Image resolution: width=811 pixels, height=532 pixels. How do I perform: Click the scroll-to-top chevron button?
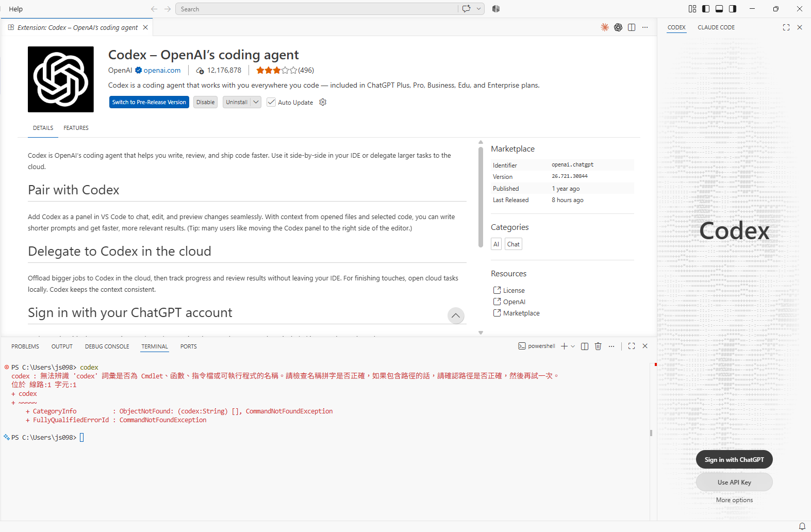pos(456,315)
